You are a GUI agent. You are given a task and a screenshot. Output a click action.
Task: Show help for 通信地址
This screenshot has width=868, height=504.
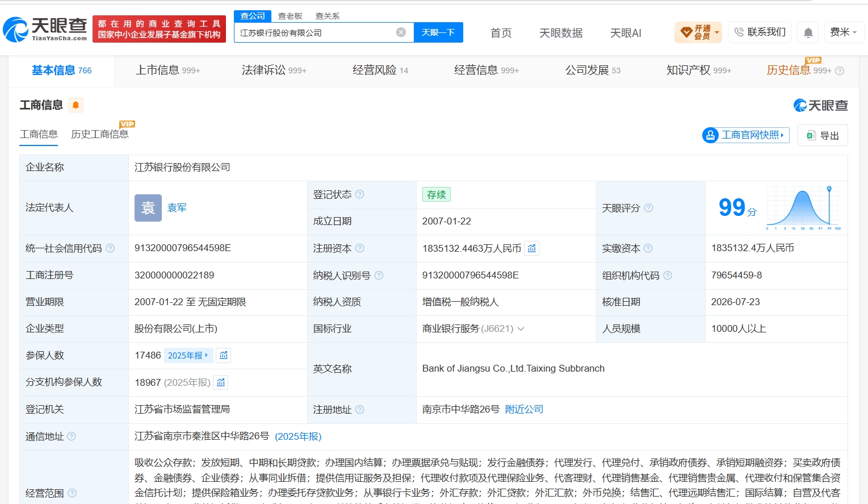(72, 436)
